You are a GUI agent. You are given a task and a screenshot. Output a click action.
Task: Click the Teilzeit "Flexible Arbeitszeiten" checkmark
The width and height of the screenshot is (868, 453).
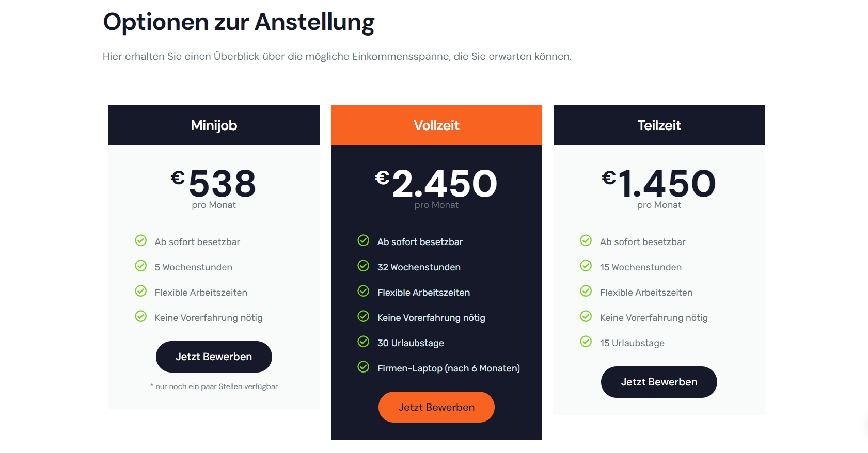(586, 291)
